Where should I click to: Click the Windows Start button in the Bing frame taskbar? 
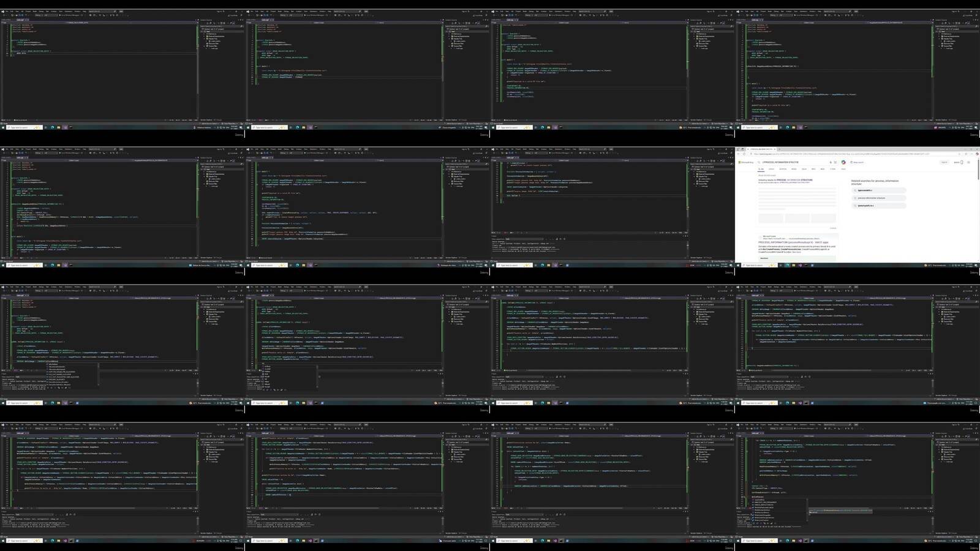click(x=737, y=265)
